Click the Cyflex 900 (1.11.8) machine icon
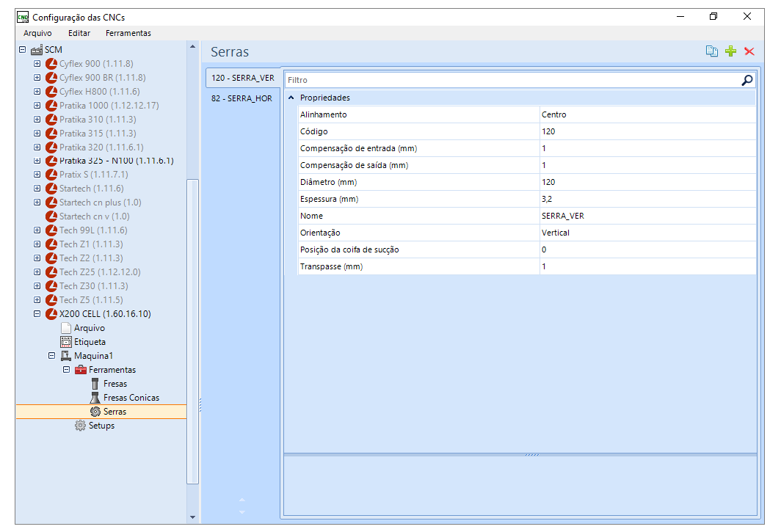Viewport: 770px width, 532px height. pos(51,64)
